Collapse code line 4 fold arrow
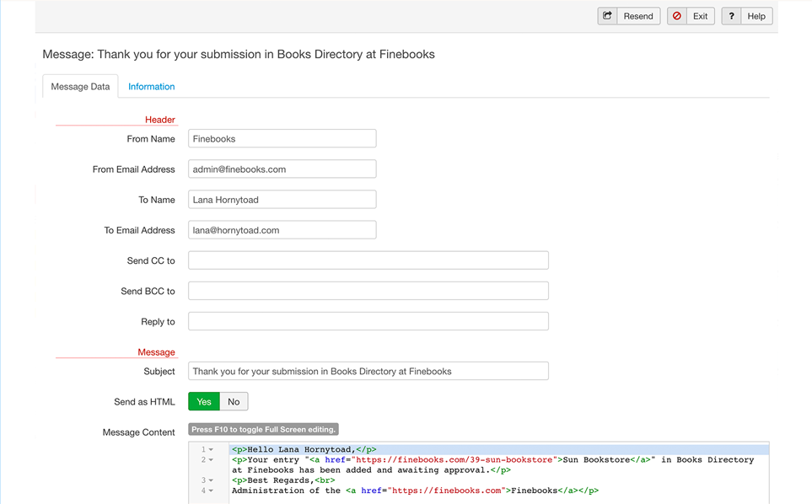Image resolution: width=812 pixels, height=504 pixels. click(212, 491)
